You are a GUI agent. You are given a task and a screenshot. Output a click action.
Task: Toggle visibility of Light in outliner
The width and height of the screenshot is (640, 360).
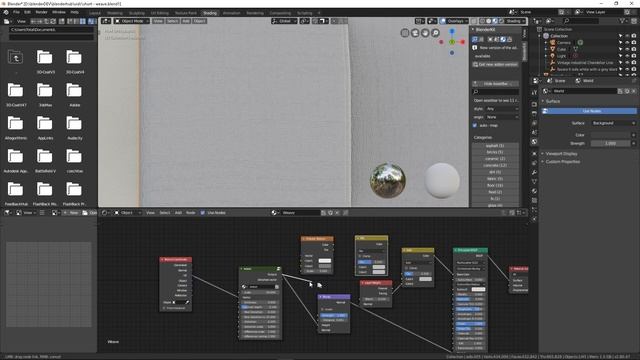[x=627, y=56]
